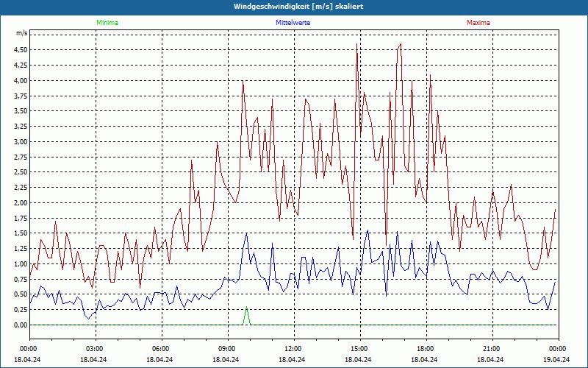
Task: Click the 1,25 y-axis value
Action: [x=21, y=249]
